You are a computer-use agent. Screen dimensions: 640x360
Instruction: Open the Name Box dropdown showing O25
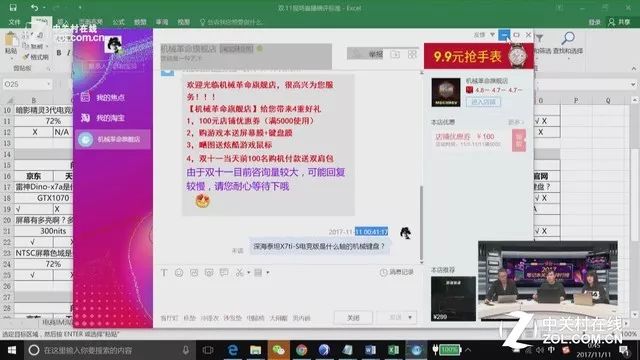49,84
